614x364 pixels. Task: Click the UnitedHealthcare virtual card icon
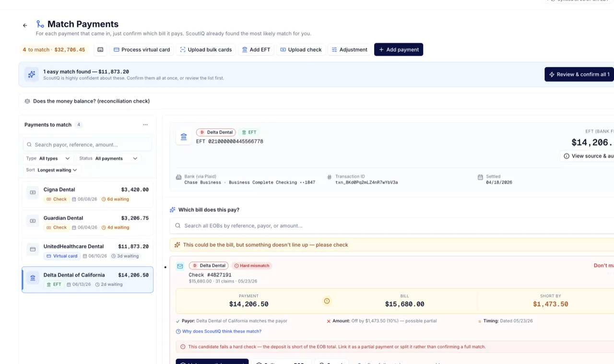pyautogui.click(x=33, y=249)
